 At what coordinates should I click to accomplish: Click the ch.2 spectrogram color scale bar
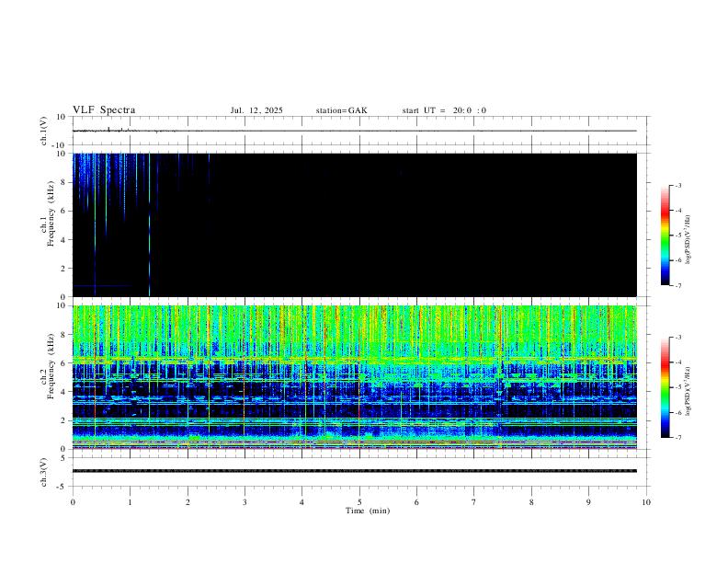665,387
